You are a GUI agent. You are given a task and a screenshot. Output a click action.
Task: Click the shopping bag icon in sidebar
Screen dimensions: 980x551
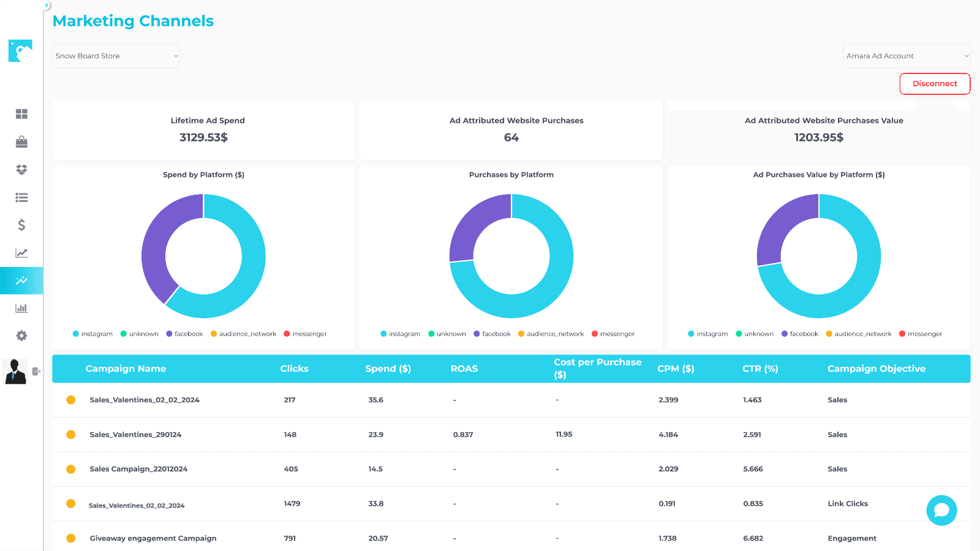coord(21,142)
